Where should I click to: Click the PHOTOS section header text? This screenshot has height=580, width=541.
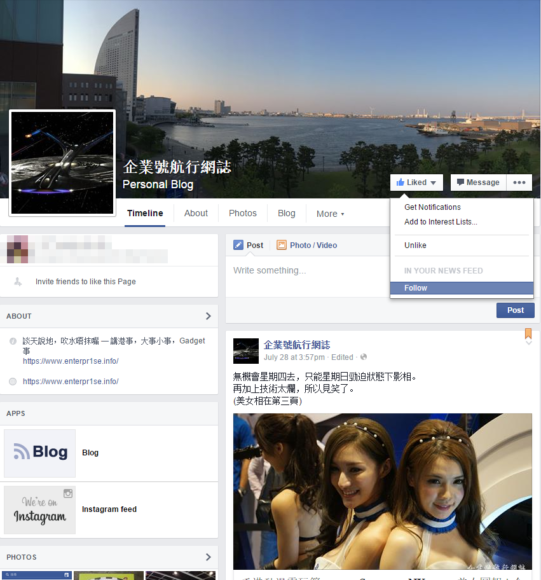[21, 557]
